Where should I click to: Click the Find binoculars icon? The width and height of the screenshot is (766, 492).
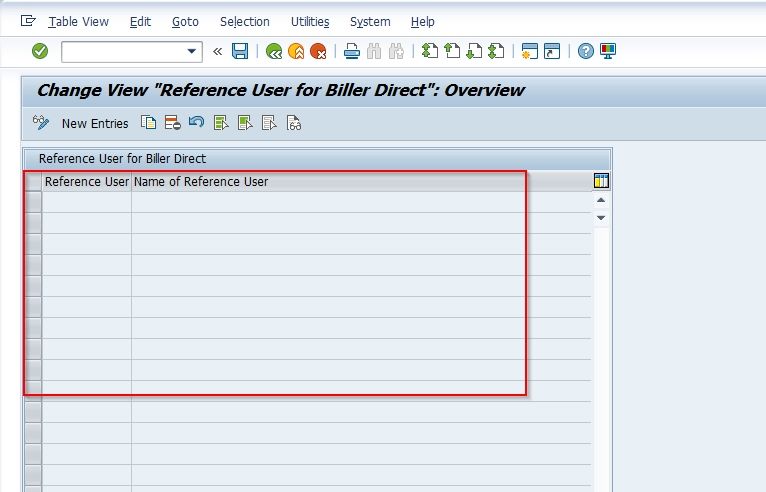(374, 51)
